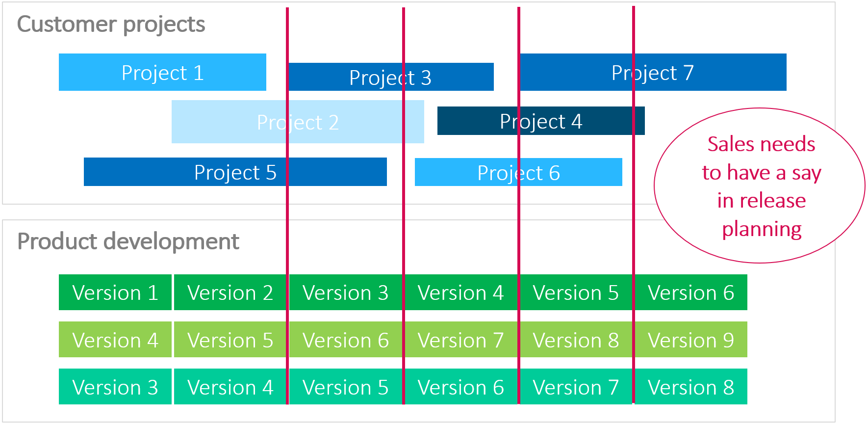
Task: Click Version 6 in the dark green row
Action: (690, 292)
